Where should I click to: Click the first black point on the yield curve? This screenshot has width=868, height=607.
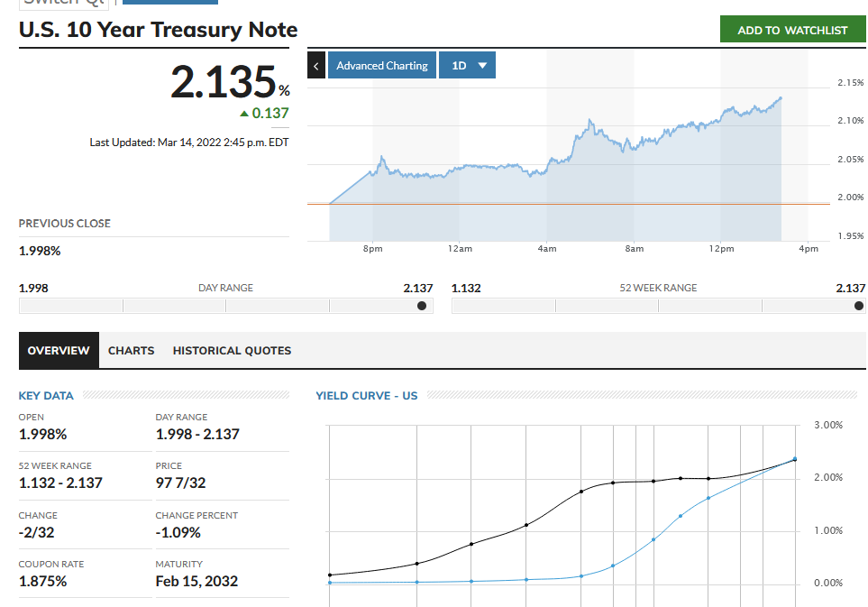pos(330,575)
